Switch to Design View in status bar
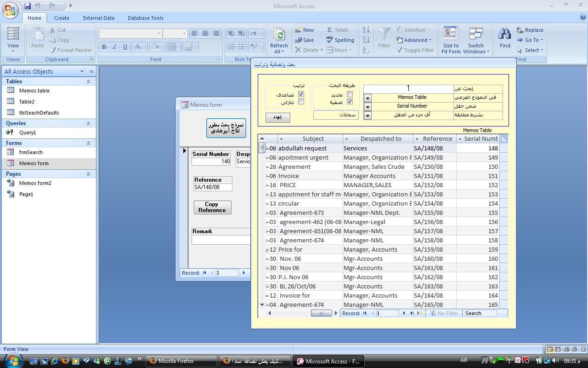 pos(582,349)
